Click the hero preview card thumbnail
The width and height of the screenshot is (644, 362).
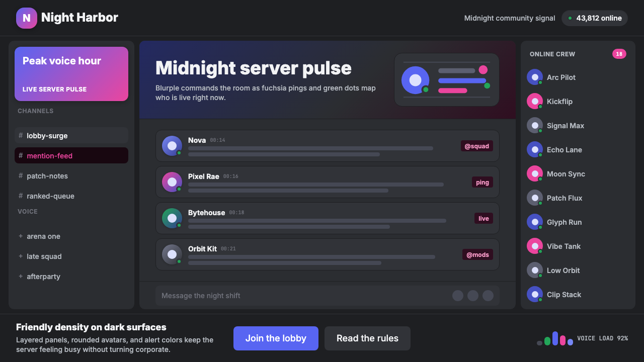(447, 80)
